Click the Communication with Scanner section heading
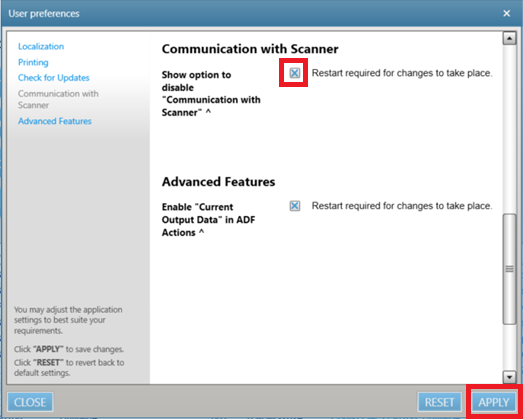Image resolution: width=523 pixels, height=420 pixels. 250,49
